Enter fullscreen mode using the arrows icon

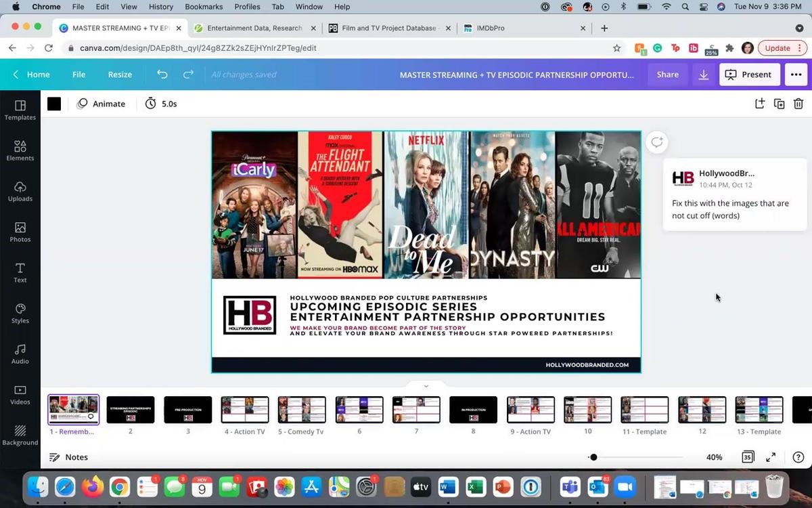(x=771, y=457)
